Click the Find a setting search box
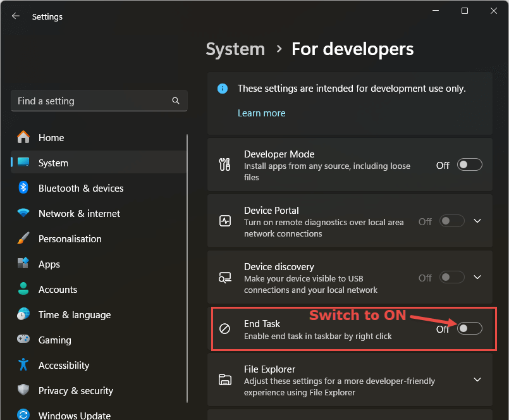Viewport: 509px width, 420px height. (92, 101)
